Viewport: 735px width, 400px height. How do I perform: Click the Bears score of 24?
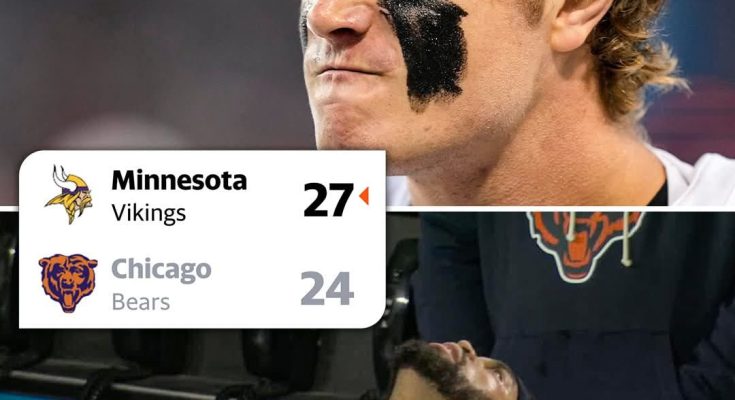[x=327, y=288]
